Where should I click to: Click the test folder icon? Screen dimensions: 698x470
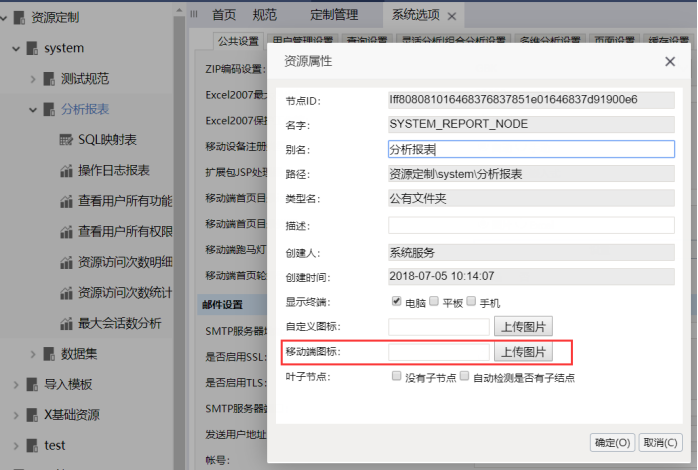click(32, 446)
